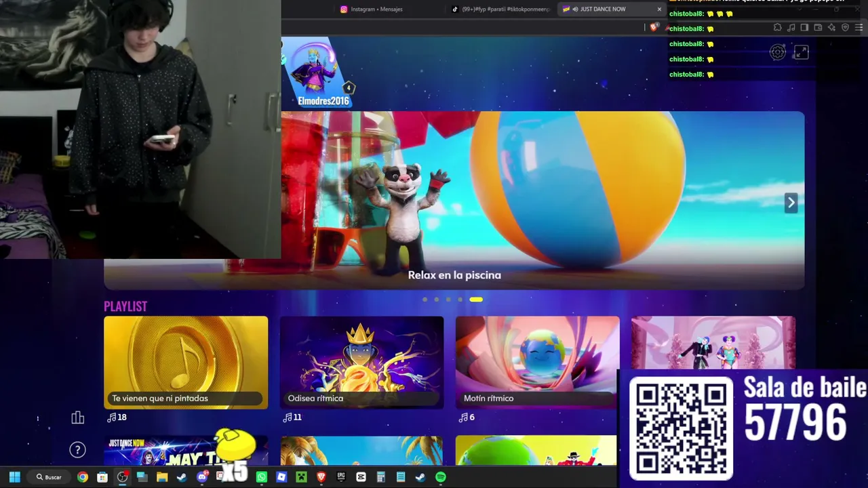The width and height of the screenshot is (868, 488).
Task: Open the Odisea rítmica playlist
Action: pos(362,363)
